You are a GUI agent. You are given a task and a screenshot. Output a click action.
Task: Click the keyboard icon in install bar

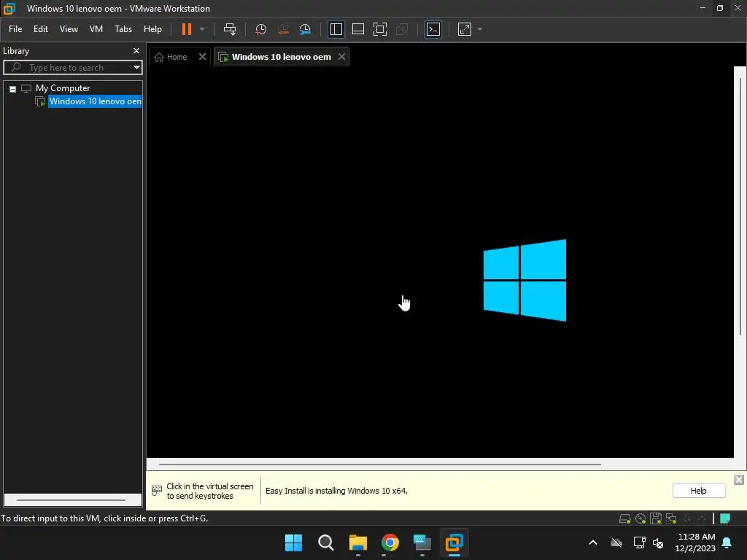(x=156, y=491)
